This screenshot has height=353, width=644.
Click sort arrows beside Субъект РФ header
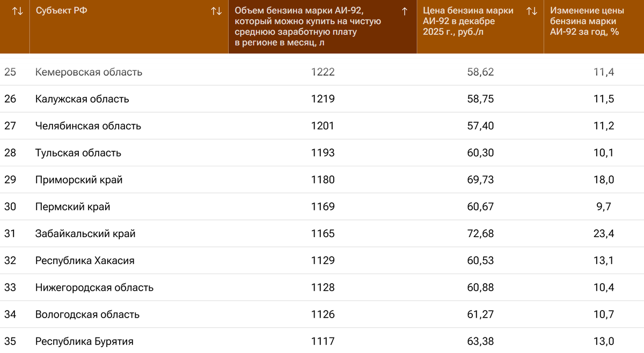[216, 11]
